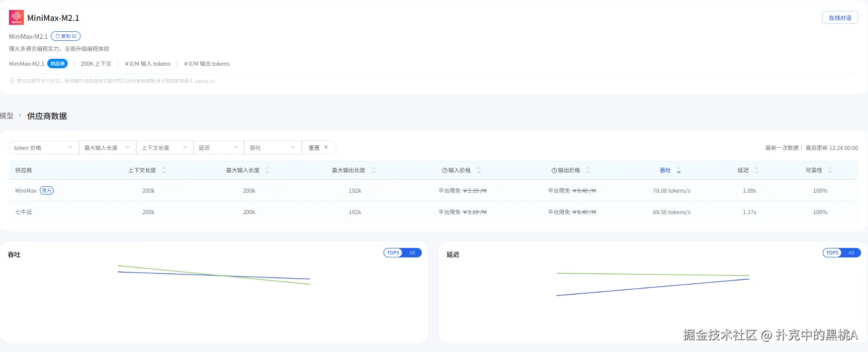The height and width of the screenshot is (352, 868).
Task: Sort by 最大输出长度 column arrows
Action: point(373,170)
